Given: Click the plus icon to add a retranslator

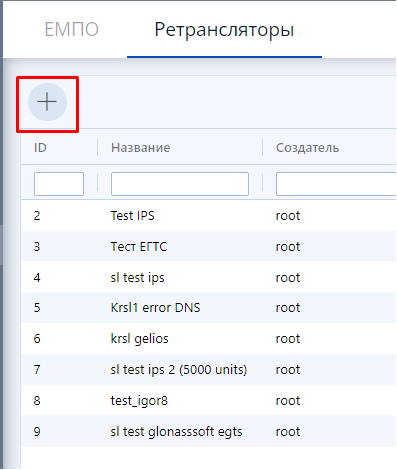Looking at the screenshot, I should pyautogui.click(x=47, y=102).
